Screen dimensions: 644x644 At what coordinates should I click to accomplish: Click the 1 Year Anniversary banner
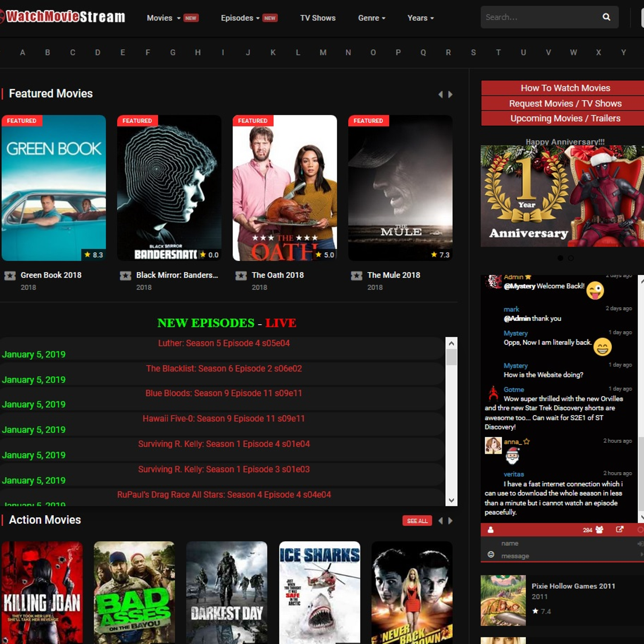click(562, 196)
